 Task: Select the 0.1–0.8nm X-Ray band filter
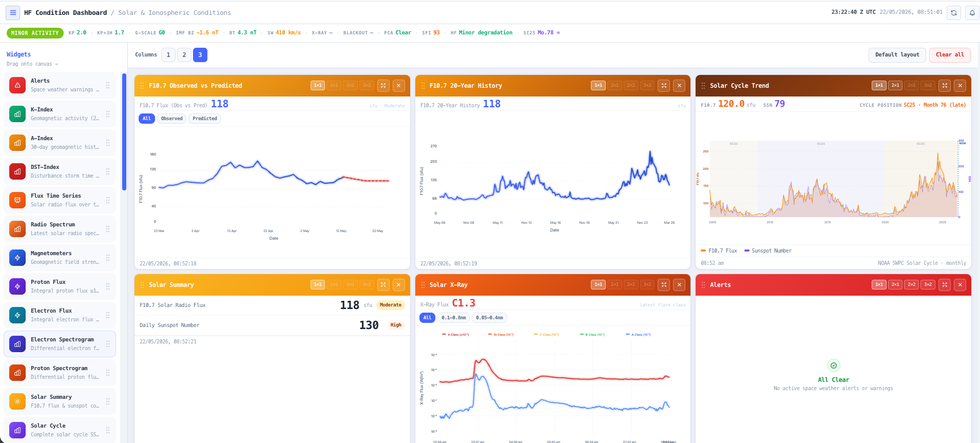pos(454,318)
